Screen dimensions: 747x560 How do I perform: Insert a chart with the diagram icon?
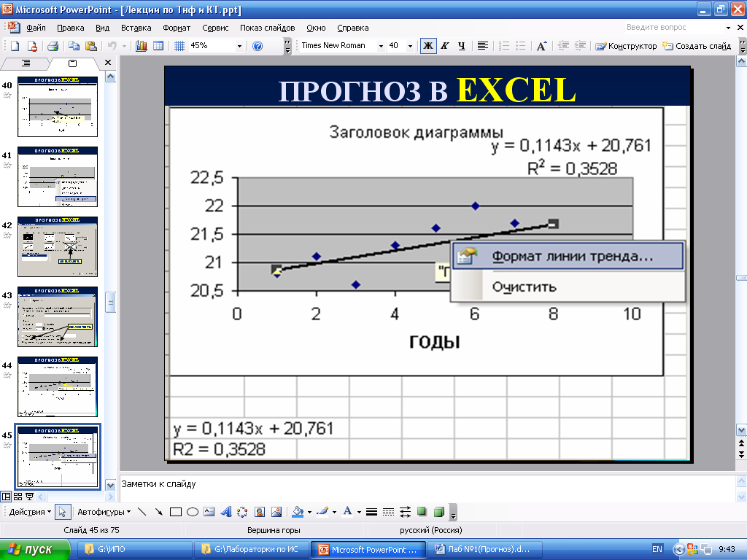pyautogui.click(x=141, y=46)
